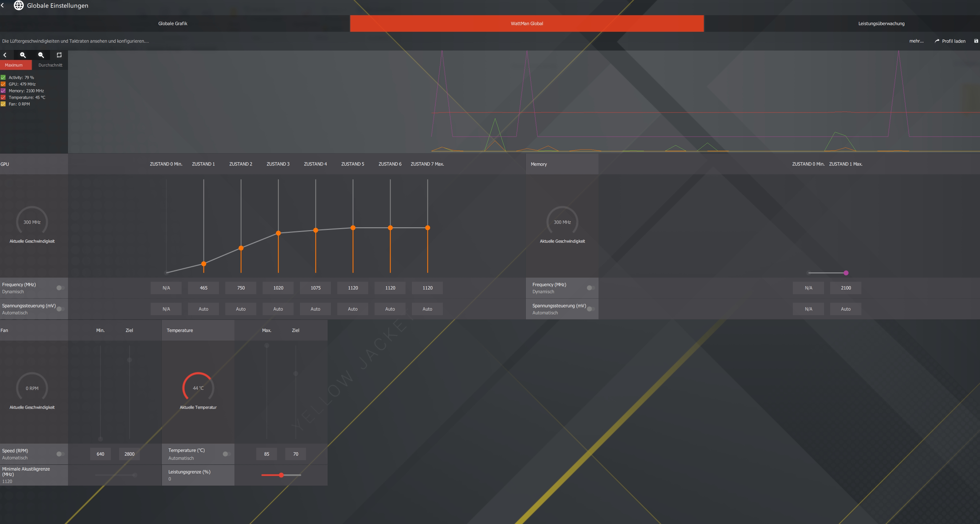Image resolution: width=980 pixels, height=524 pixels.
Task: Click the save profile disk icon
Action: pos(976,41)
